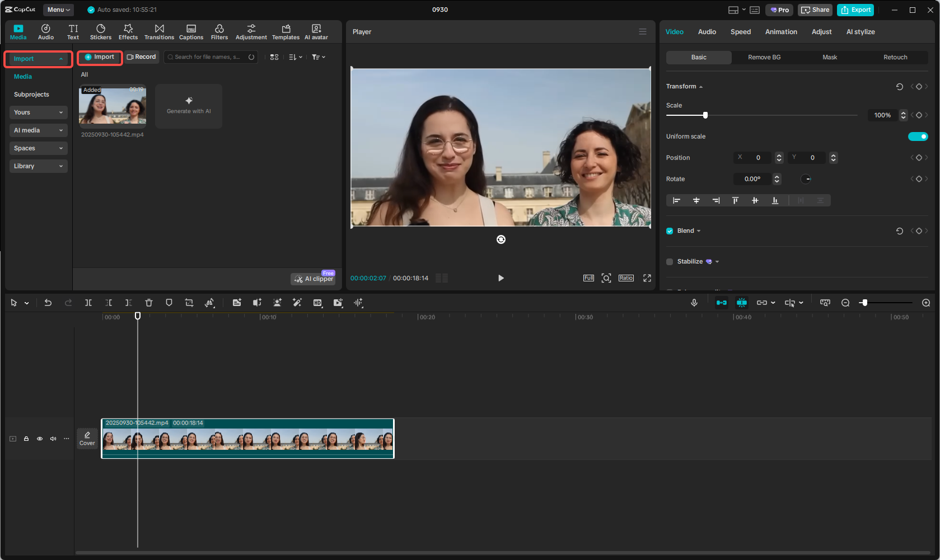This screenshot has height=560, width=940.
Task: Click the timeline zoom-in magnifier icon
Action: point(926,303)
